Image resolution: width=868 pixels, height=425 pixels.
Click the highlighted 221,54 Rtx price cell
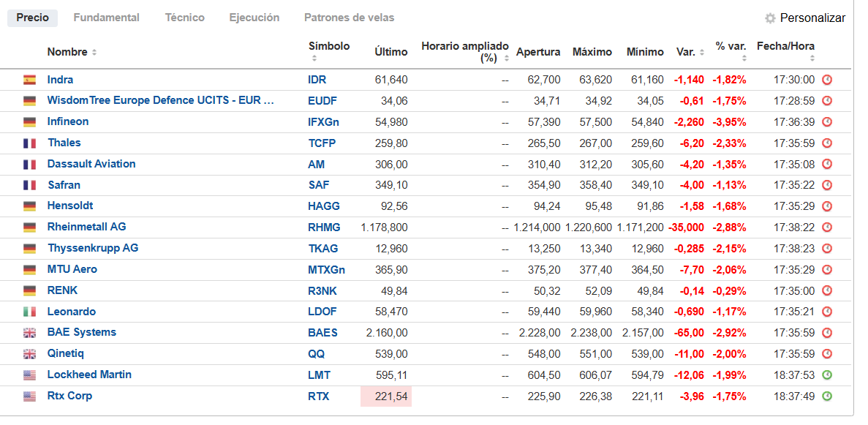tap(386, 396)
